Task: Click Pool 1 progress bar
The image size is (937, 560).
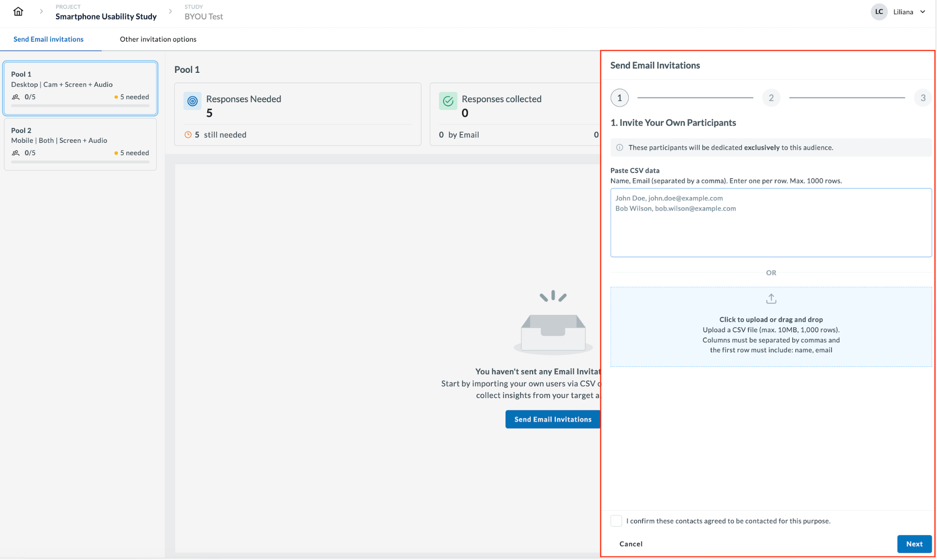Action: (80, 106)
